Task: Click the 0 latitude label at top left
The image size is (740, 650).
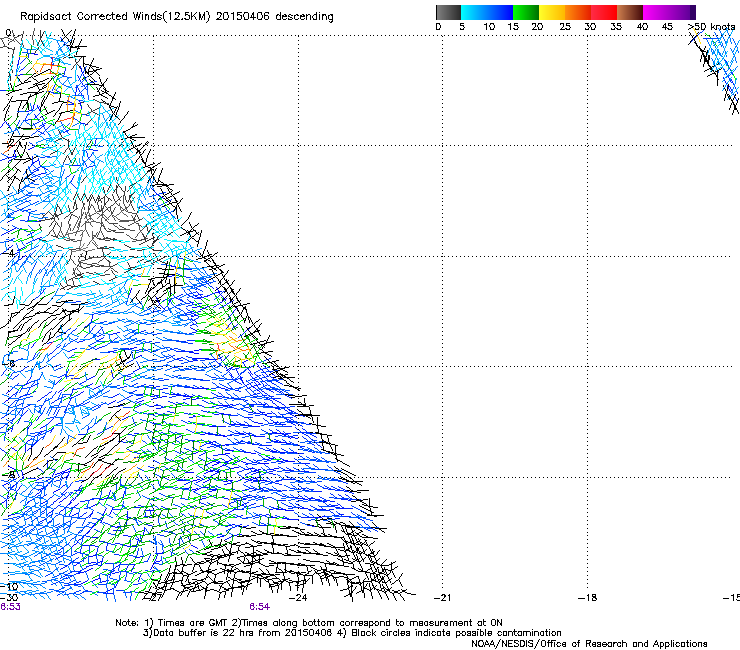Action: 8,33
